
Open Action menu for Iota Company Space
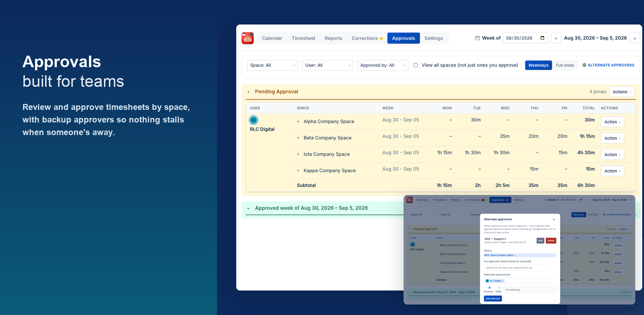(612, 154)
